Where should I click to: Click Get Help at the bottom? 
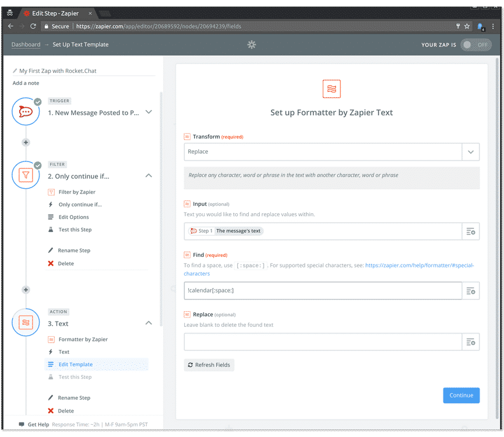click(x=38, y=424)
